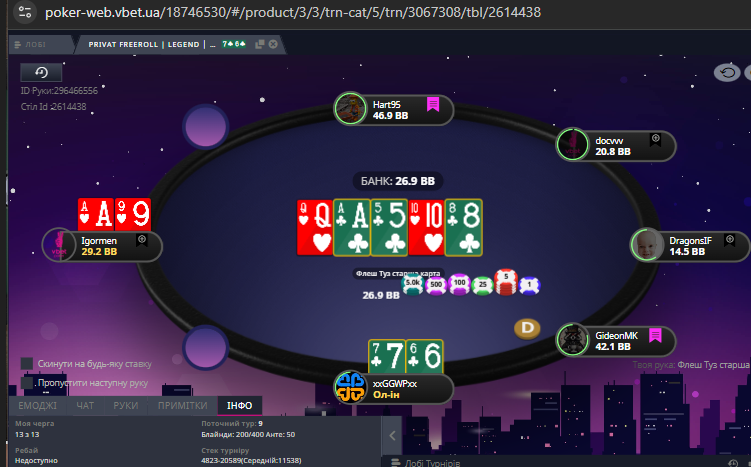Click the note bookmark icon on Igormen

pos(142,240)
